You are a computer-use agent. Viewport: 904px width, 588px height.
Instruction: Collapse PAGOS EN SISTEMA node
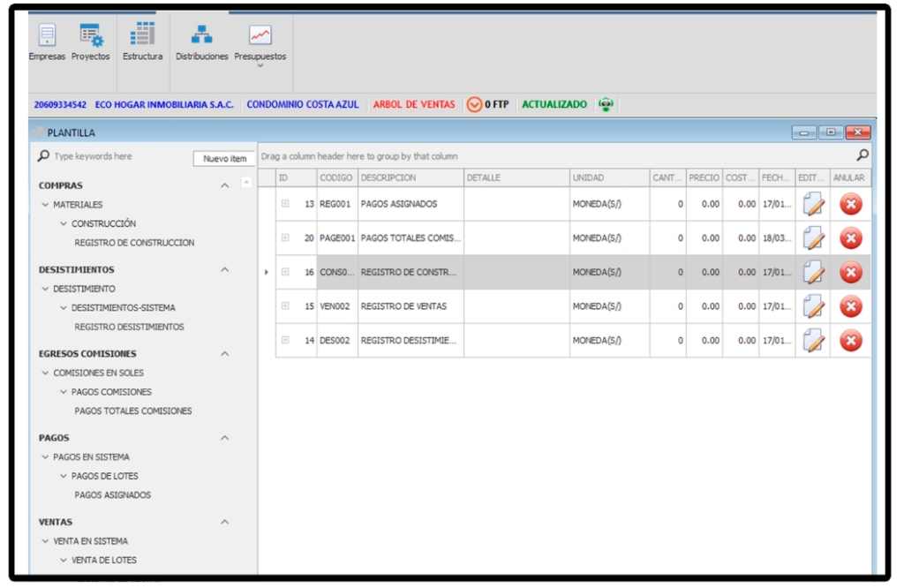45,457
